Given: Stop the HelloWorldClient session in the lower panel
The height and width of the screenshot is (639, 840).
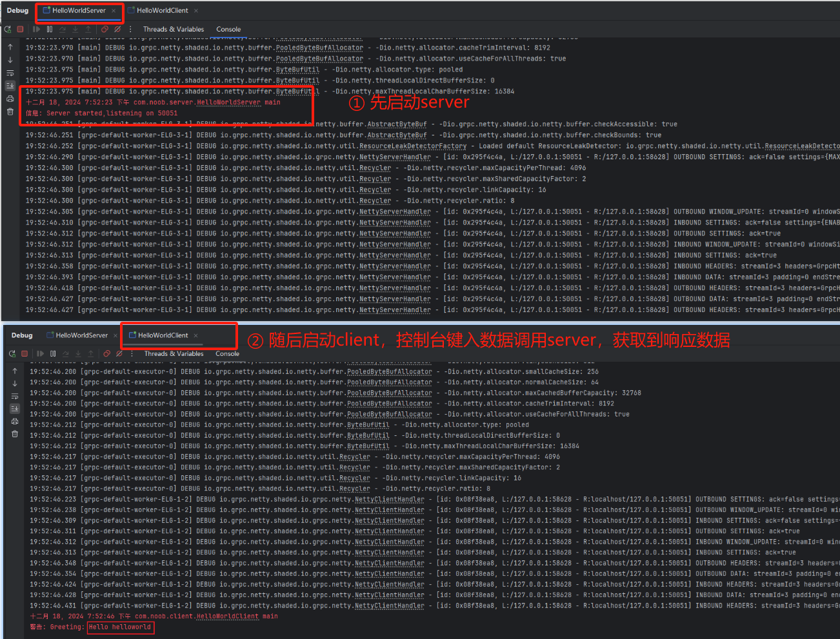Looking at the screenshot, I should tap(25, 353).
